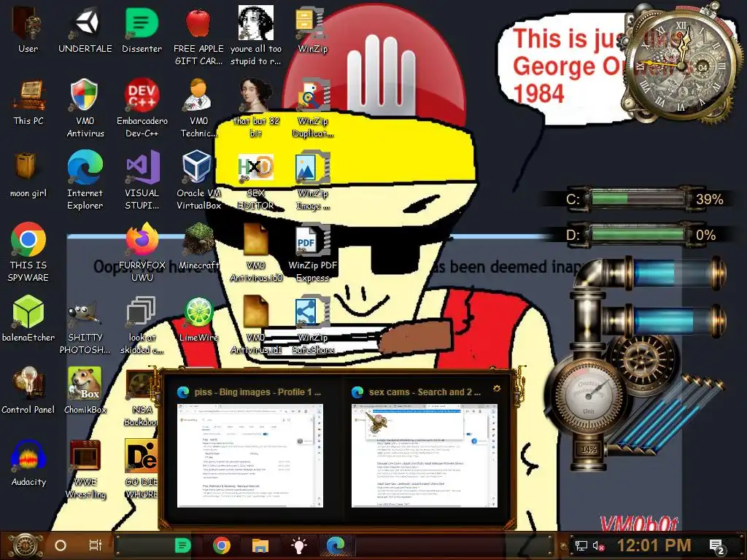Click the muted volume tray icon
Image resolution: width=747 pixels, height=560 pixels.
[x=598, y=545]
